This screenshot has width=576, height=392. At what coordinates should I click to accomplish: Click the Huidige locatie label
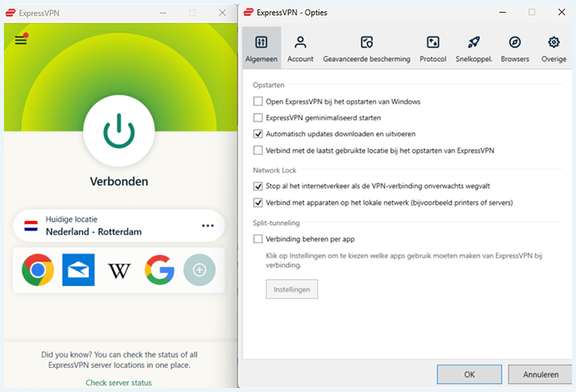[71, 220]
